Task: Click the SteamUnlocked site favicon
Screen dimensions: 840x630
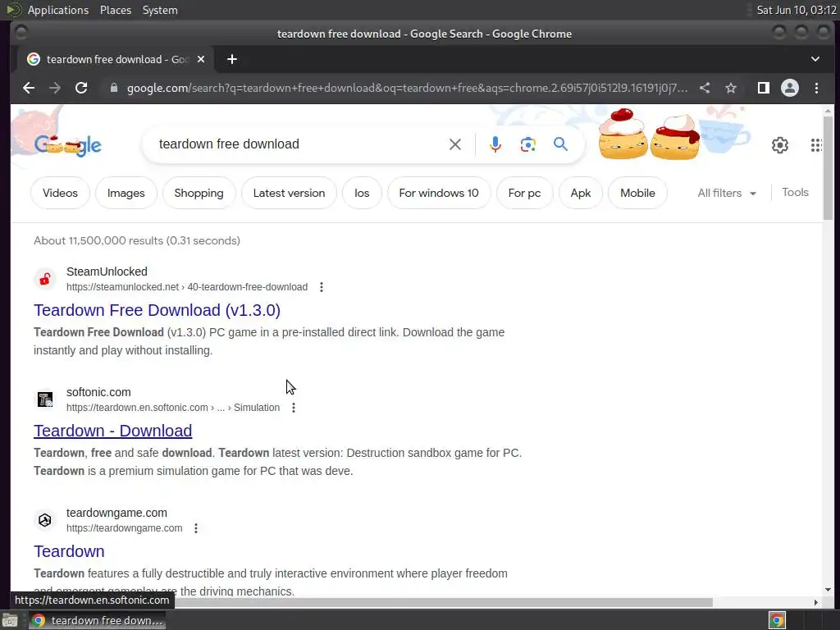Action: click(45, 279)
